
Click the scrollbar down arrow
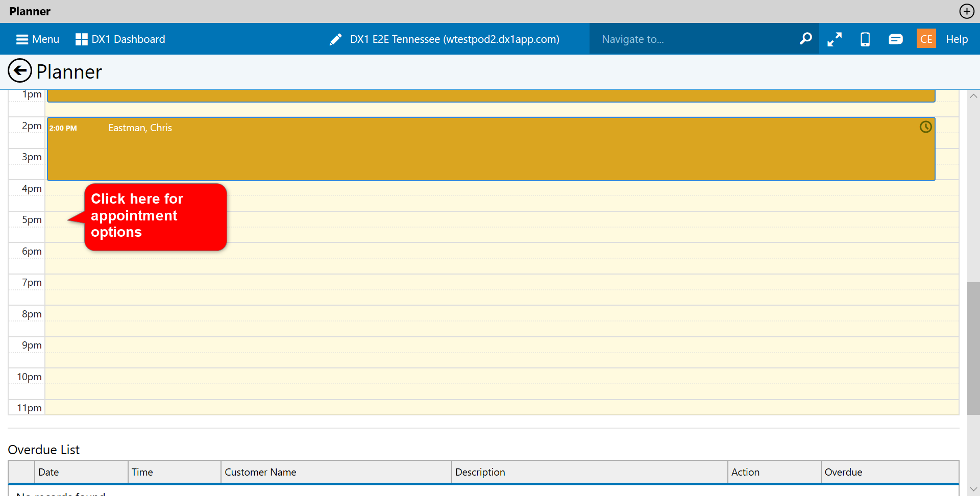pyautogui.click(x=973, y=489)
